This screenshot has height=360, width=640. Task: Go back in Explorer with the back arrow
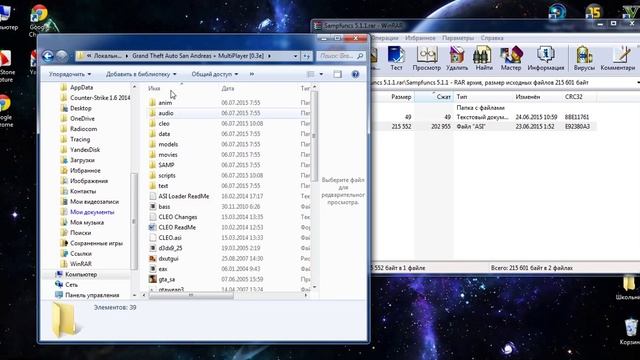[x=48, y=56]
